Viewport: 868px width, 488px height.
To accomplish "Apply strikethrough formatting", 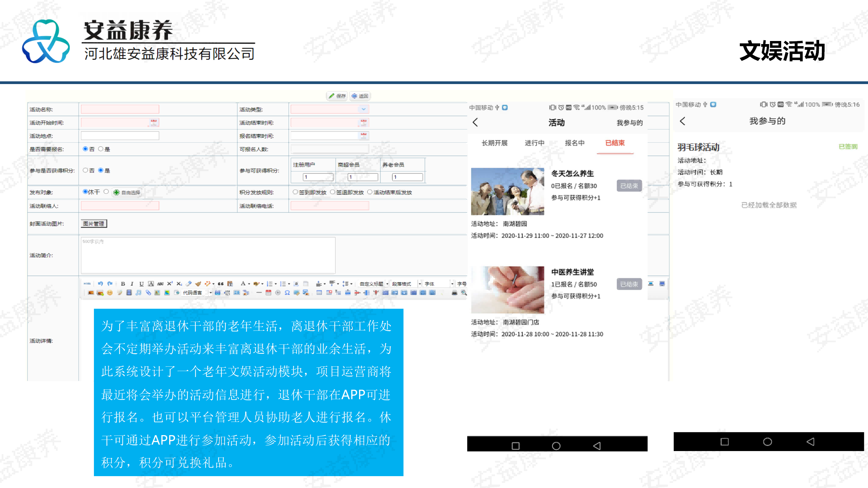I will click(x=160, y=284).
